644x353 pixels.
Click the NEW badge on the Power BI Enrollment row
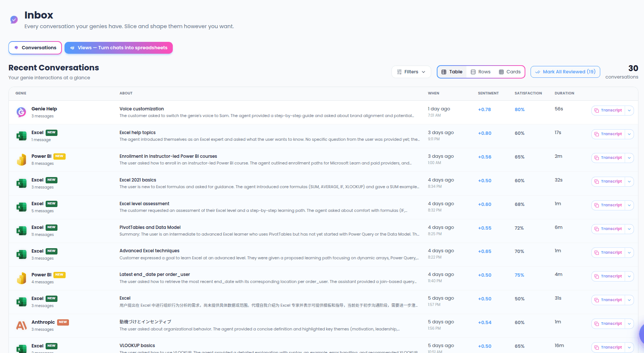(59, 156)
